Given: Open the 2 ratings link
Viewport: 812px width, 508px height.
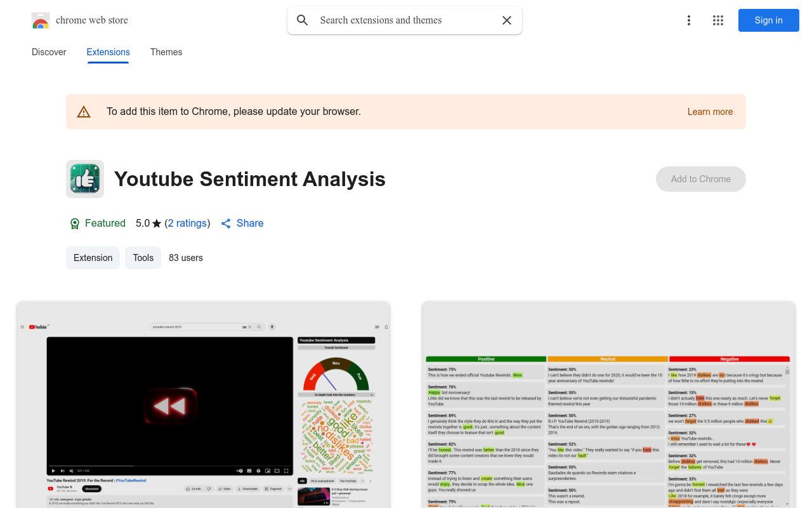Looking at the screenshot, I should pos(187,224).
